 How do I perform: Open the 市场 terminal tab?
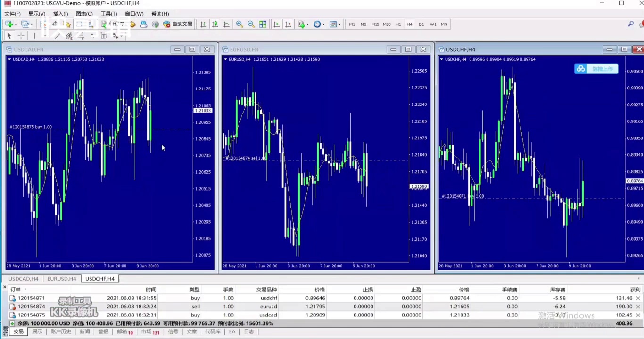(x=150, y=331)
